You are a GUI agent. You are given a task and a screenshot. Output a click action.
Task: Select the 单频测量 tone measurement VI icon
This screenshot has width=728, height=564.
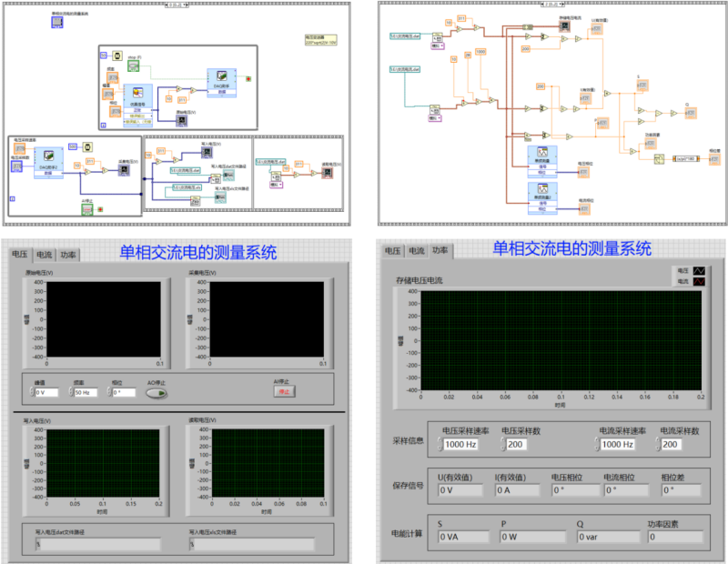click(x=542, y=156)
